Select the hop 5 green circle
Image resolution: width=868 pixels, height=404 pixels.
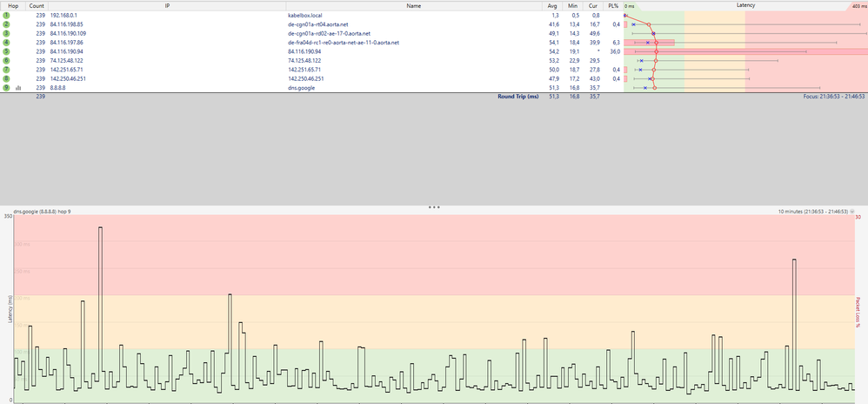[6, 51]
